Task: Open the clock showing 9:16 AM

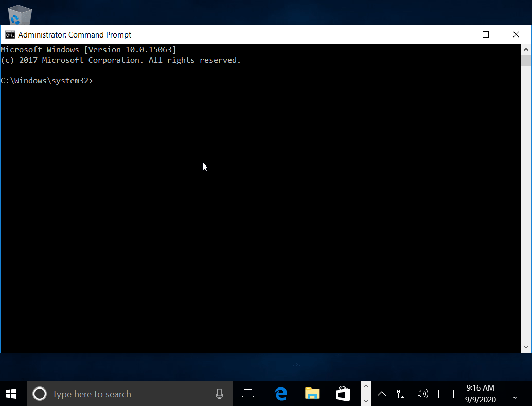Action: pos(481,394)
